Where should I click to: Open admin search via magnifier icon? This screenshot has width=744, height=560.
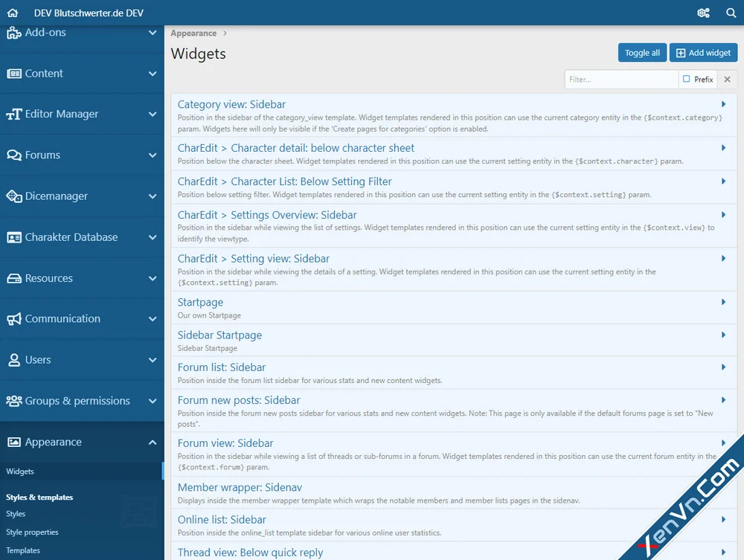[x=729, y=13]
